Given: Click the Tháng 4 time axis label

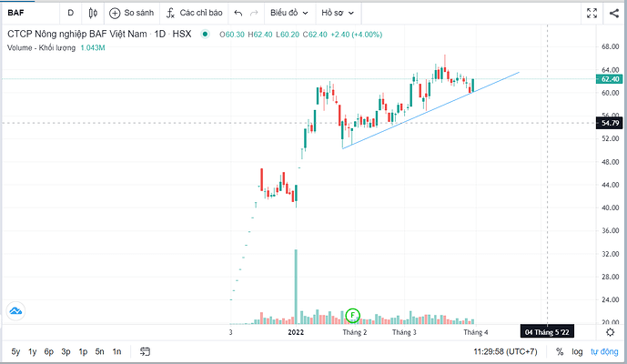Looking at the screenshot, I should pyautogui.click(x=475, y=332).
